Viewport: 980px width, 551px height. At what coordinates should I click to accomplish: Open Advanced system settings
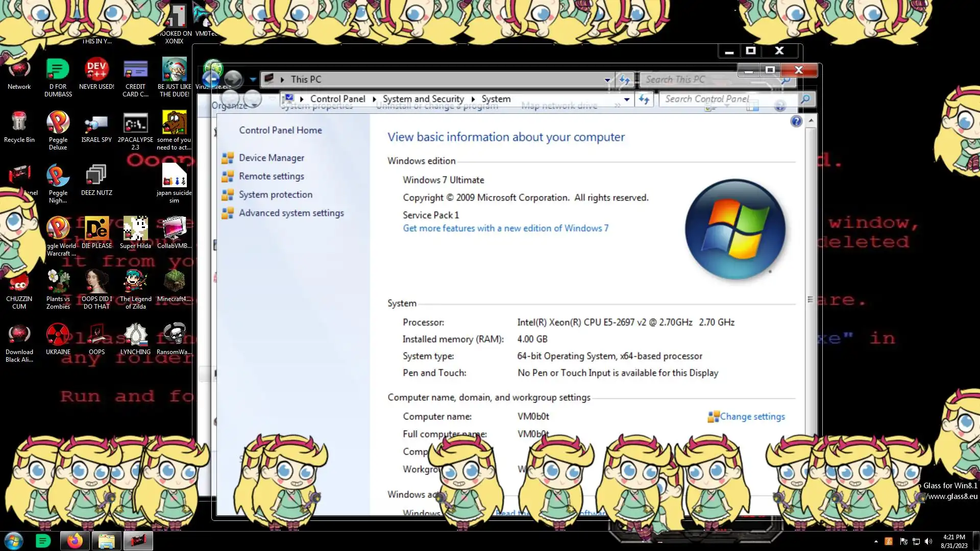click(291, 213)
